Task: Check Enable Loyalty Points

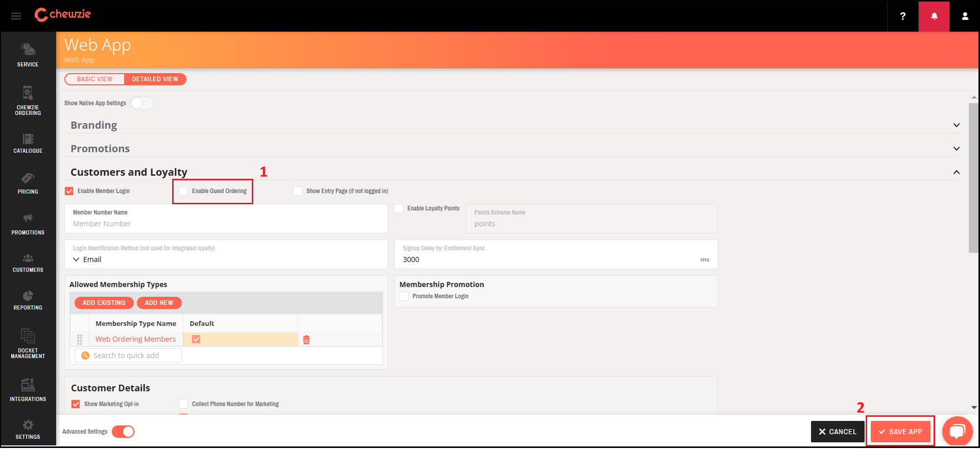Action: pyautogui.click(x=399, y=208)
